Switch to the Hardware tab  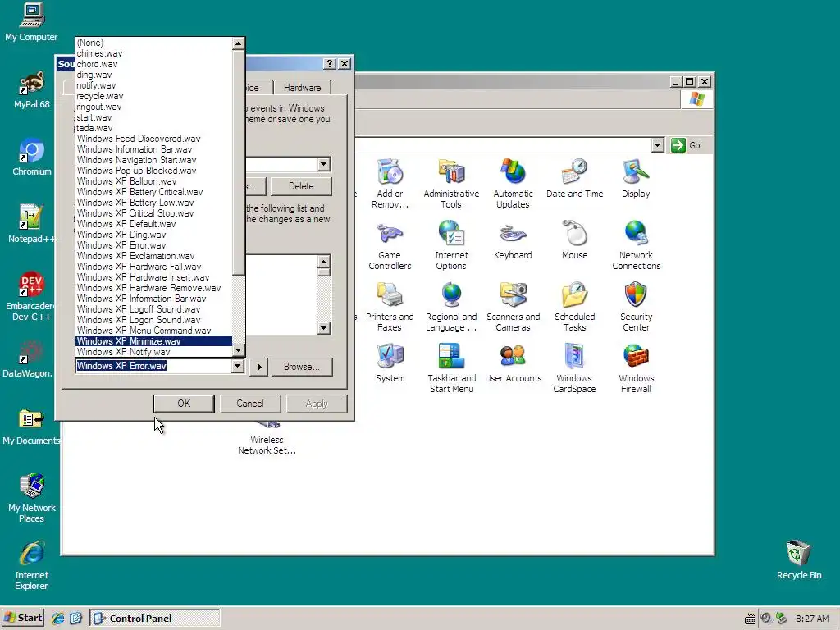point(302,87)
